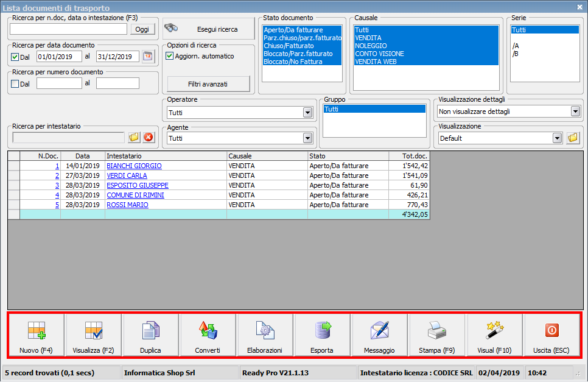Select Parz.chiuso/parz.fatturato in Stato documento
This screenshot has width=588, height=382.
(x=303, y=38)
